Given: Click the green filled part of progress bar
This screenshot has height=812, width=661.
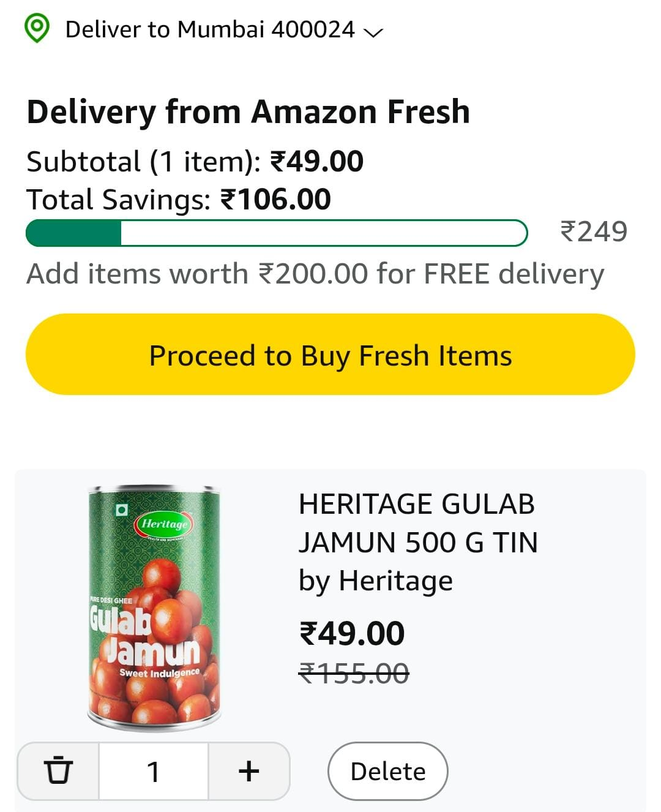Looking at the screenshot, I should [73, 233].
